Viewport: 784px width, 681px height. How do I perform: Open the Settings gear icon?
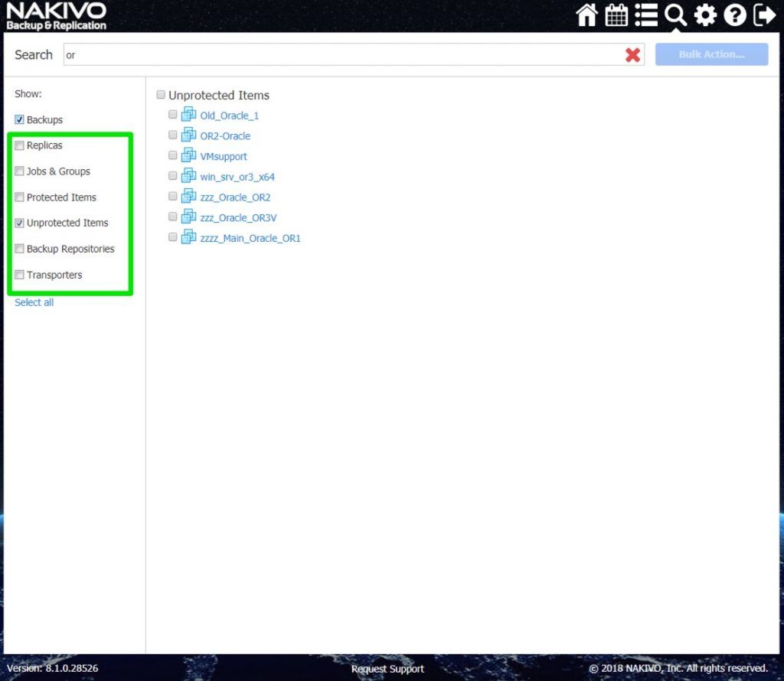[x=705, y=15]
